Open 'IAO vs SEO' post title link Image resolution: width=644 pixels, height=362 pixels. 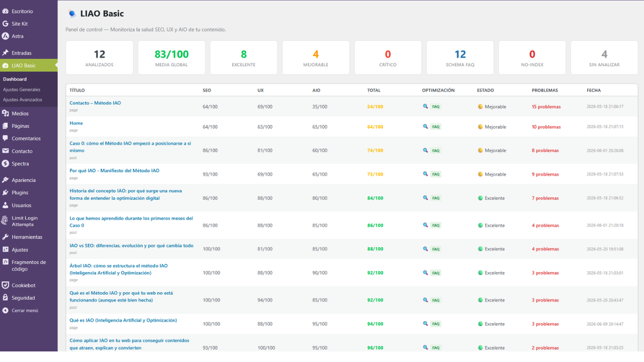[131, 245]
